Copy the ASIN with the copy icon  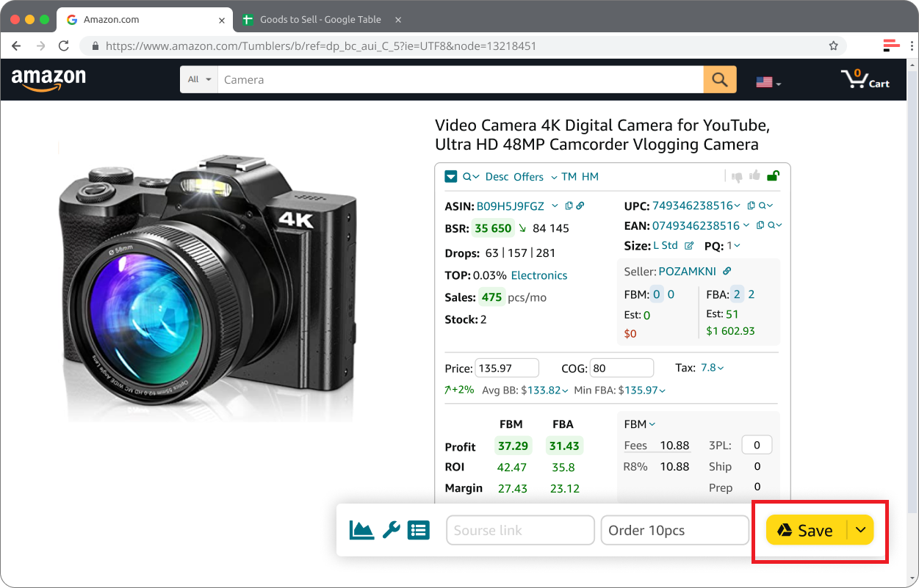tap(569, 206)
